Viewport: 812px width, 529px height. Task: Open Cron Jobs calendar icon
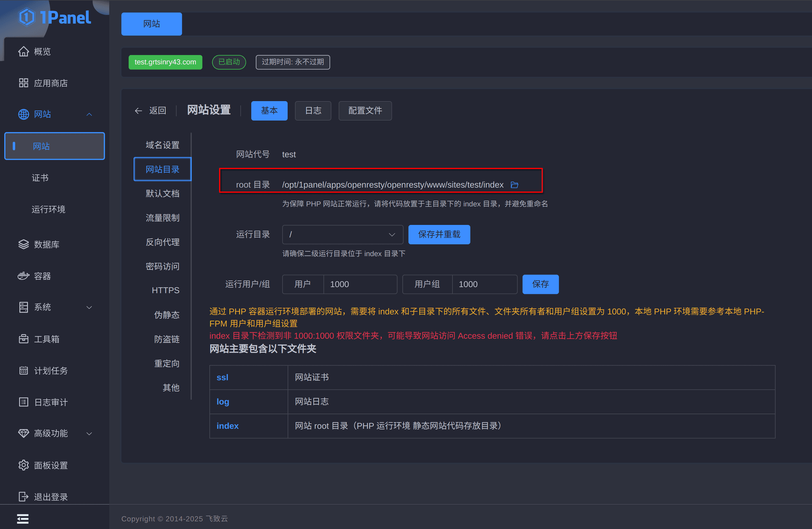pos(24,370)
